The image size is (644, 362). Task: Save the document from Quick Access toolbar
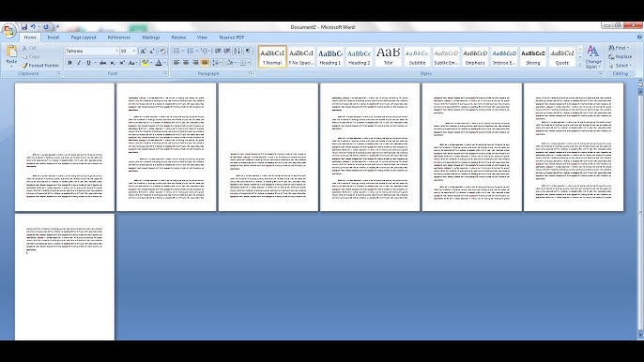pos(24,27)
